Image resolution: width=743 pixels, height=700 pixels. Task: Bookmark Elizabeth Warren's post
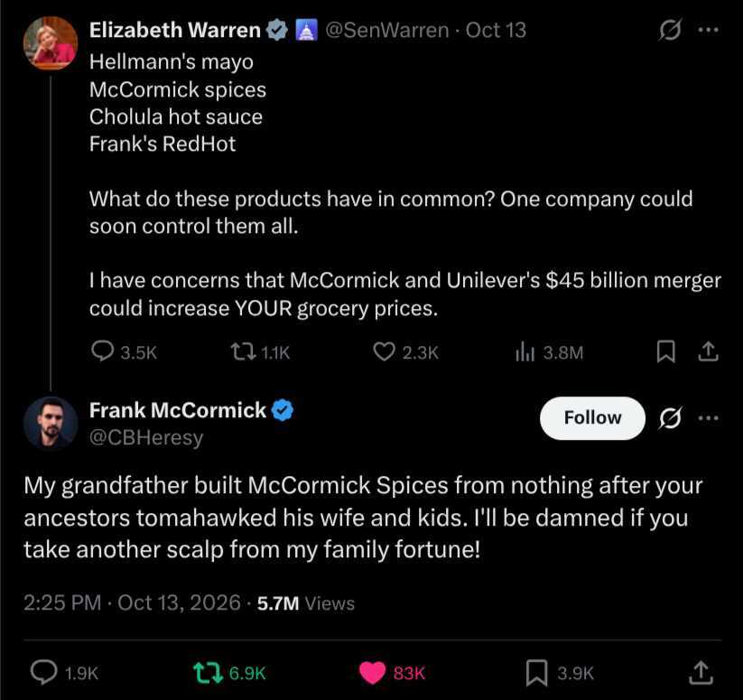pyautogui.click(x=665, y=351)
